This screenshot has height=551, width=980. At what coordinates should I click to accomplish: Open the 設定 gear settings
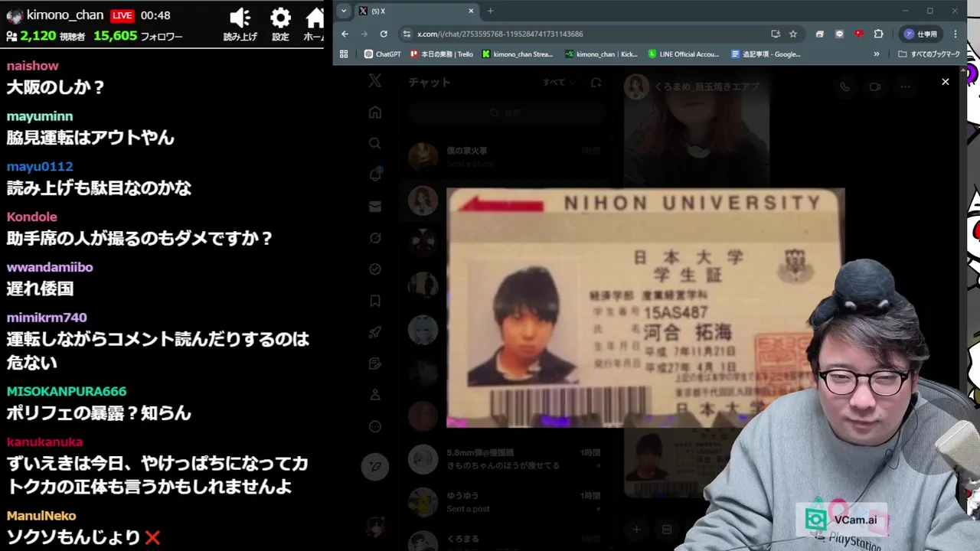tap(280, 18)
